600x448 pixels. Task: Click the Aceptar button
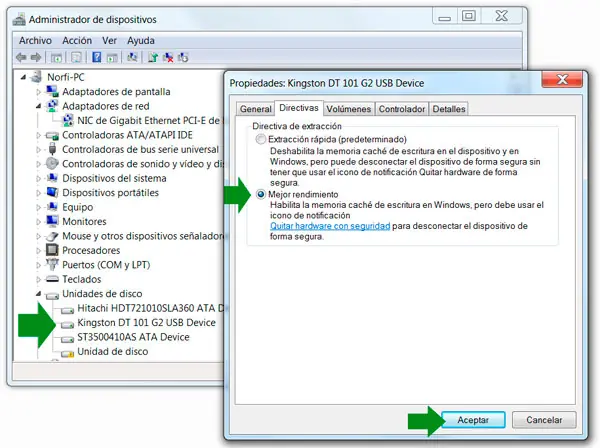coord(473,420)
